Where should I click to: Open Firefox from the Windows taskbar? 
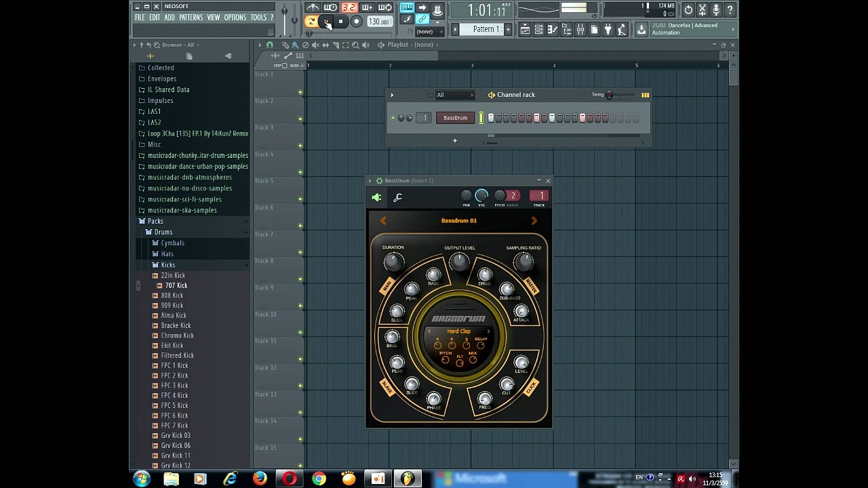260,479
